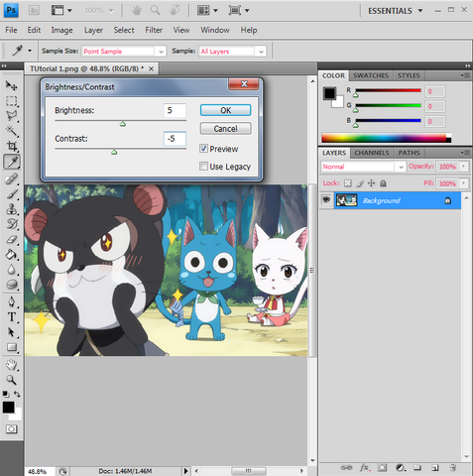This screenshot has width=473, height=476.
Task: Select the Blur tool
Action: 11,270
